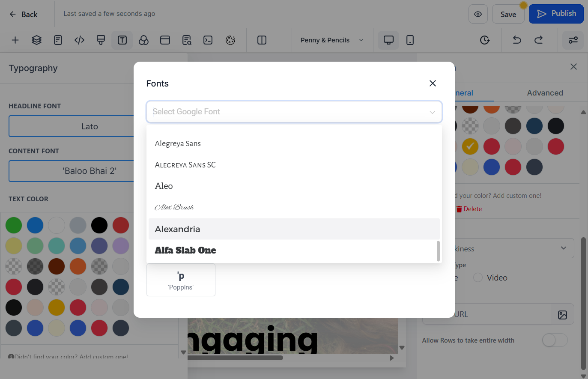Close the Fonts dialog
The width and height of the screenshot is (588, 379).
tap(433, 83)
